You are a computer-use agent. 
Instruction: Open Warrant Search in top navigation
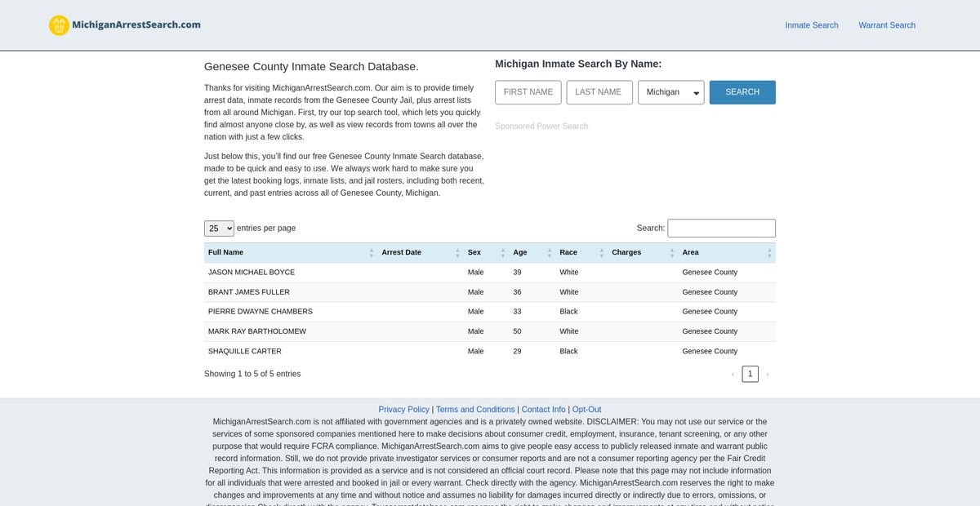[x=886, y=25]
